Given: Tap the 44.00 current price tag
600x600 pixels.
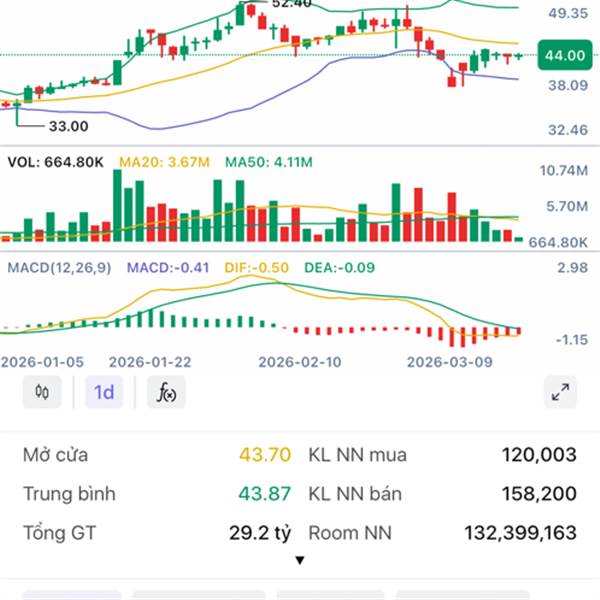Looking at the screenshot, I should tap(565, 55).
